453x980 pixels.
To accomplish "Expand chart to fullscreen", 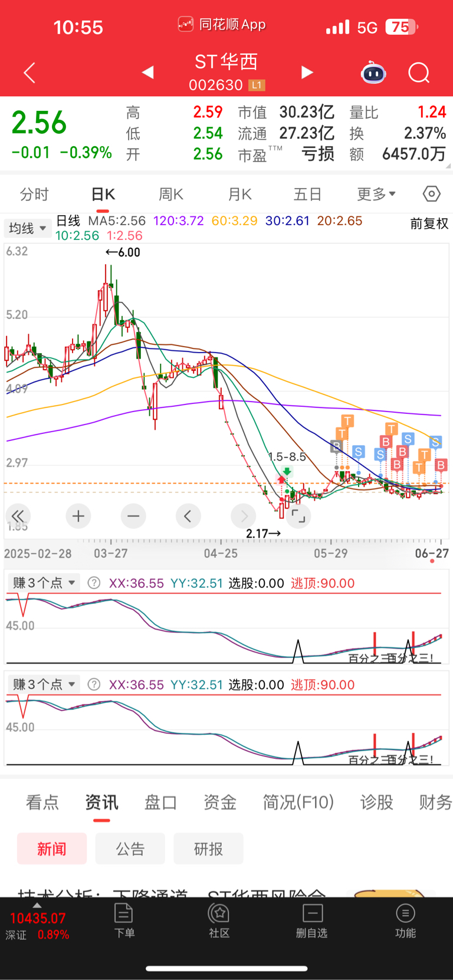I will point(298,517).
